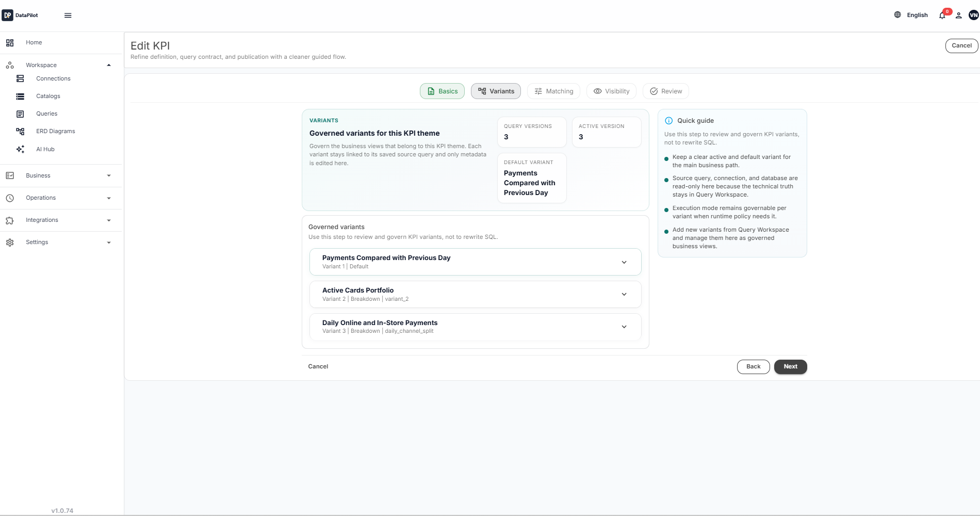Open the user account icon

[x=958, y=15]
